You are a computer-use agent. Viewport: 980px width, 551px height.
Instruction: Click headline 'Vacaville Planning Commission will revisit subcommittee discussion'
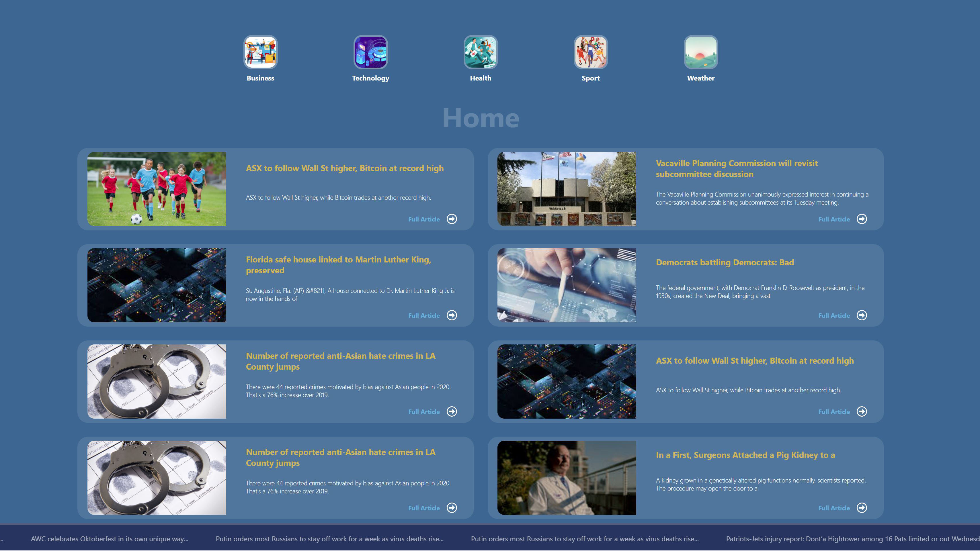[737, 168]
